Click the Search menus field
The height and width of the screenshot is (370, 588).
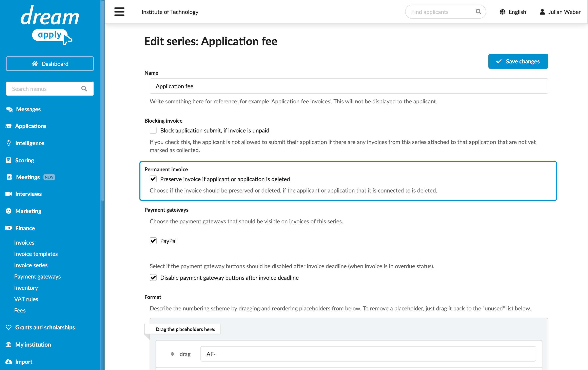point(50,89)
